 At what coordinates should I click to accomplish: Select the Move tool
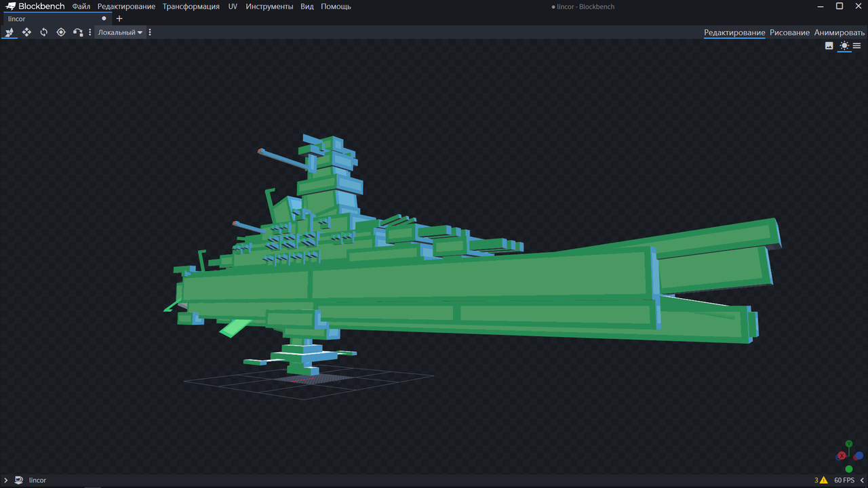pyautogui.click(x=9, y=33)
